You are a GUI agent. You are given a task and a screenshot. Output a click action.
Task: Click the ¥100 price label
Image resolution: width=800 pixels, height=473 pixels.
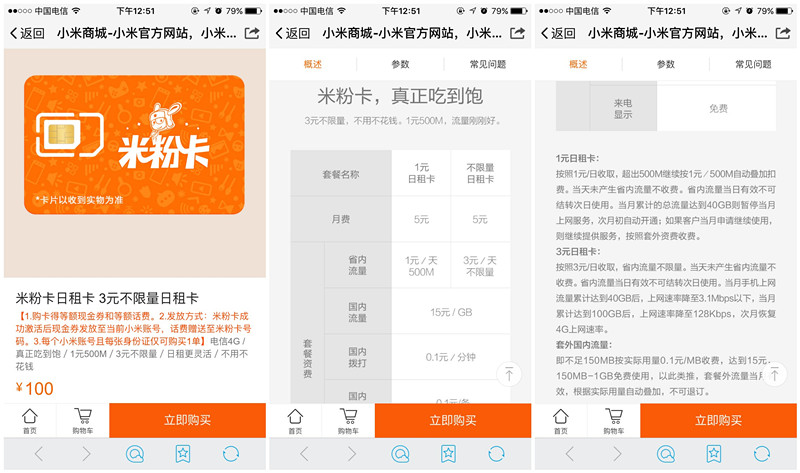tap(34, 389)
